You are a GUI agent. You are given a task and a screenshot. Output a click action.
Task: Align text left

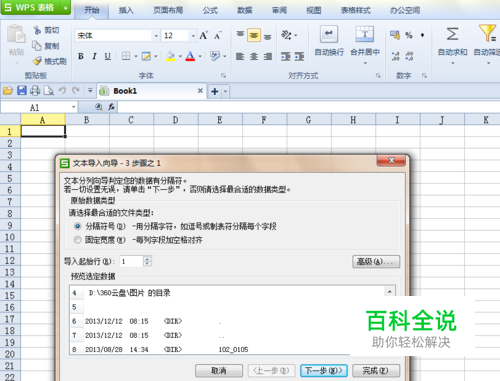pos(240,56)
